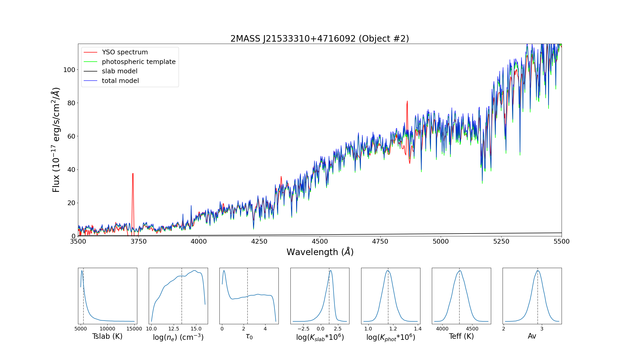Click the Teff (K) posterior subplot
This screenshot has width=624, height=364.
tap(461, 296)
